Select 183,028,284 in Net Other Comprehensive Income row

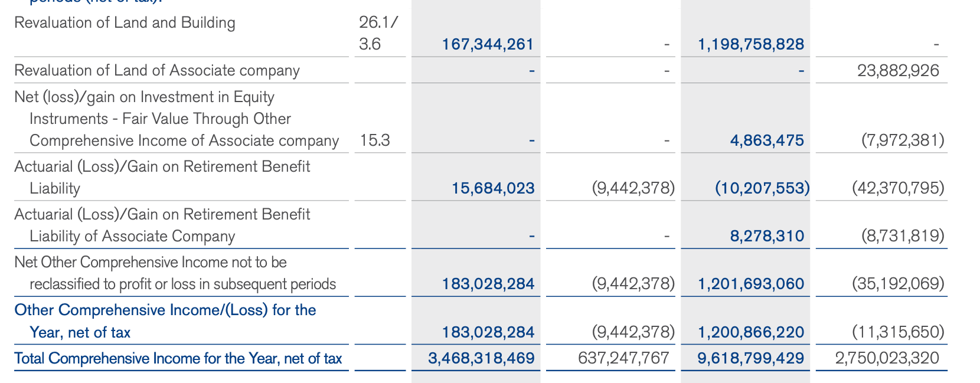[488, 284]
